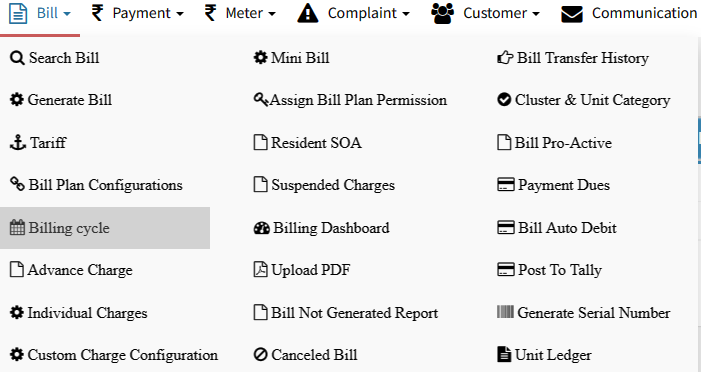Open the Customer dropdown menu
This screenshot has width=701, height=372.
coord(486,13)
